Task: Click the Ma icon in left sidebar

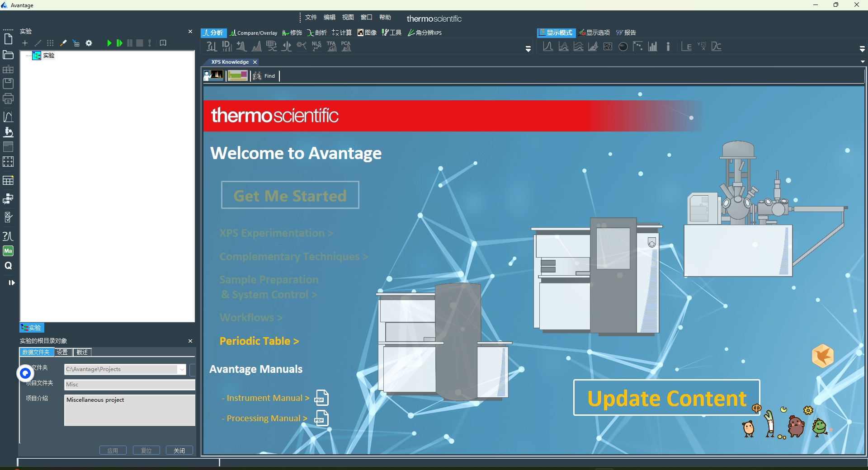Action: (8, 251)
